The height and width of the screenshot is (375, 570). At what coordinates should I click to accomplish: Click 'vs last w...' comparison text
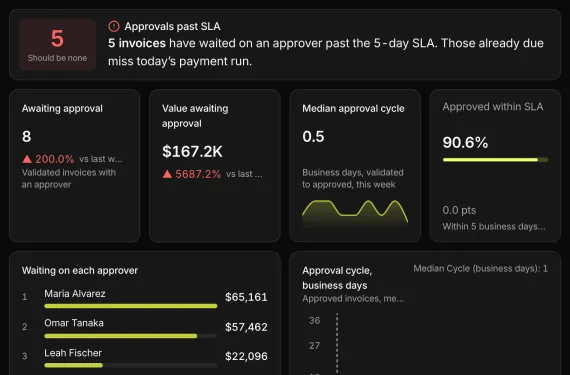[x=101, y=159]
